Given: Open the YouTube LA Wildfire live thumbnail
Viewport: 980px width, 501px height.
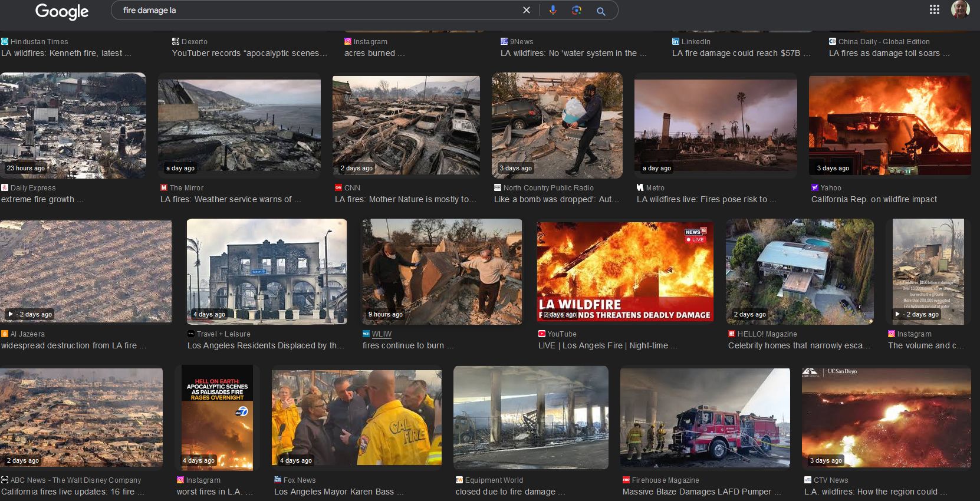Looking at the screenshot, I should [x=625, y=271].
